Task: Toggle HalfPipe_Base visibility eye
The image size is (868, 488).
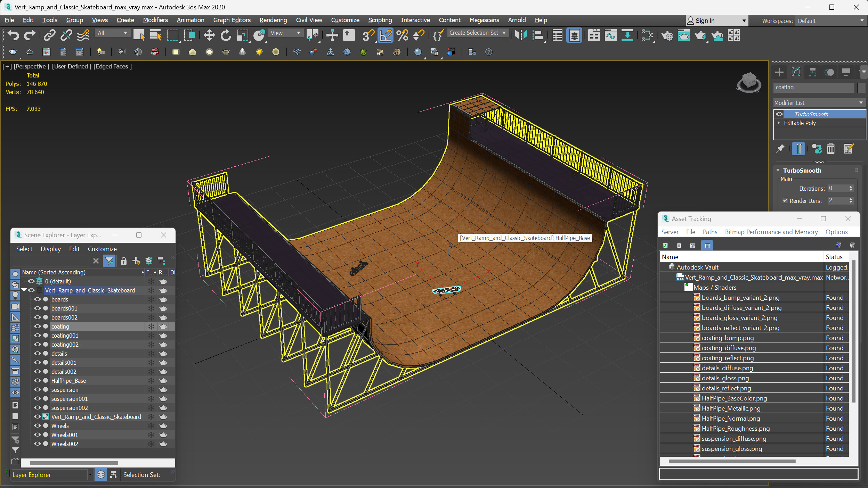Action: point(37,380)
